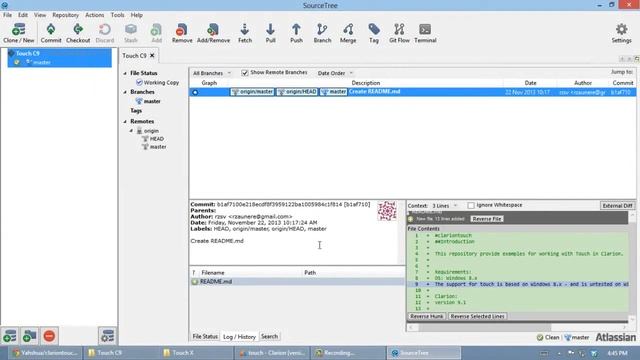
Task: Click the Reverse Hunk button
Action: 427,316
